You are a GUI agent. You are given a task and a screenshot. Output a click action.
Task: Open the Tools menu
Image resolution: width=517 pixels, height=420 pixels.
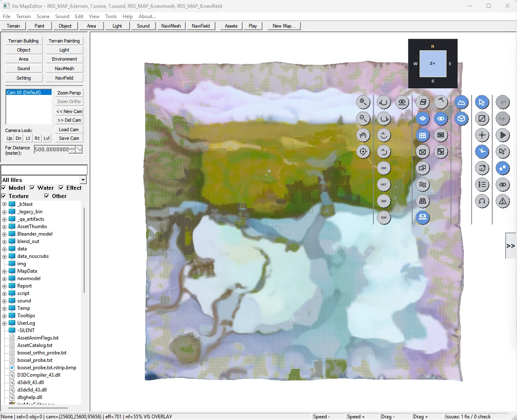coord(111,17)
